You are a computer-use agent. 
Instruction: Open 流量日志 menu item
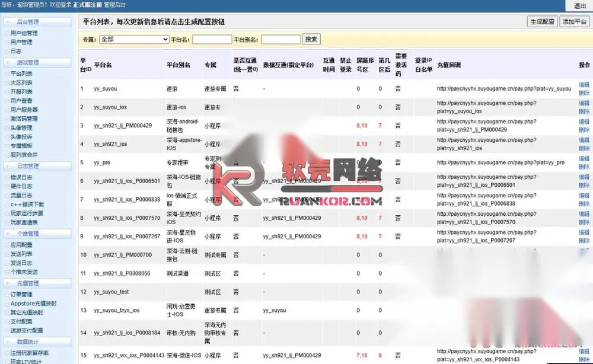tap(21, 196)
